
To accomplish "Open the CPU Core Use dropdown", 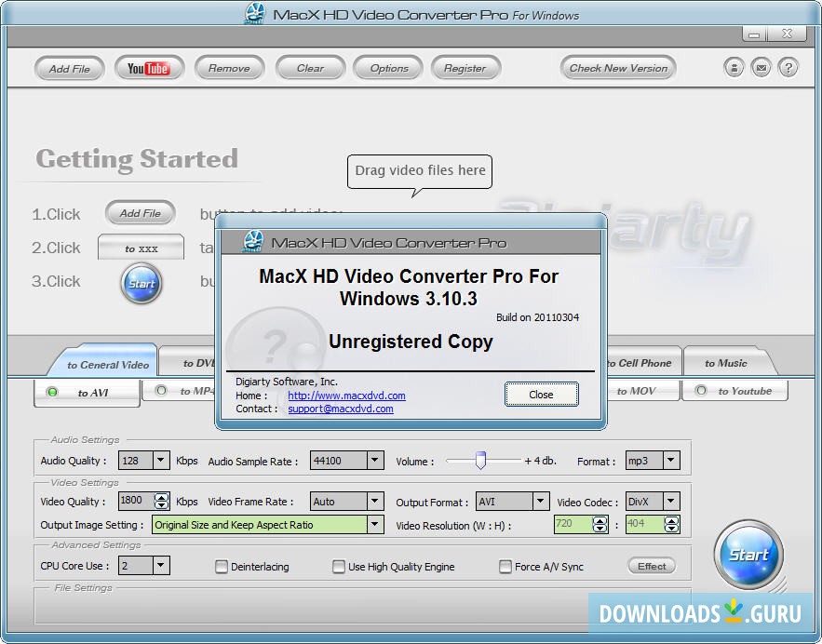I will (x=161, y=566).
